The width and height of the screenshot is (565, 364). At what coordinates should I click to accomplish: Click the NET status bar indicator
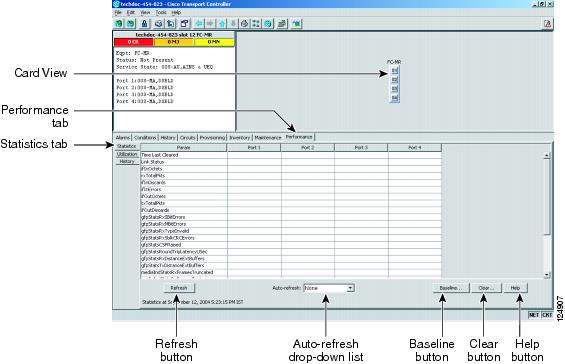[x=534, y=315]
